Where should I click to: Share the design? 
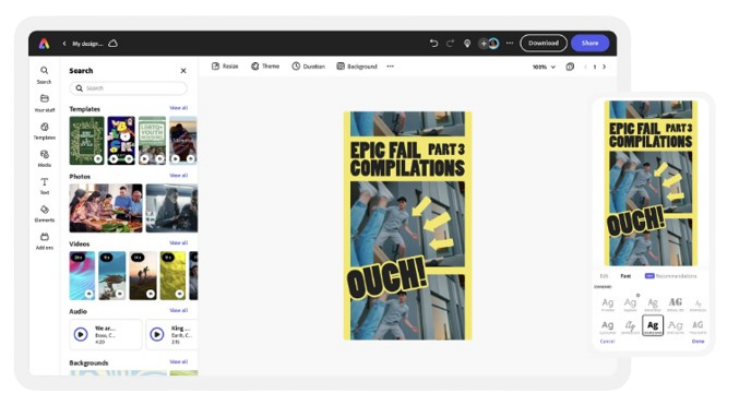pyautogui.click(x=590, y=43)
